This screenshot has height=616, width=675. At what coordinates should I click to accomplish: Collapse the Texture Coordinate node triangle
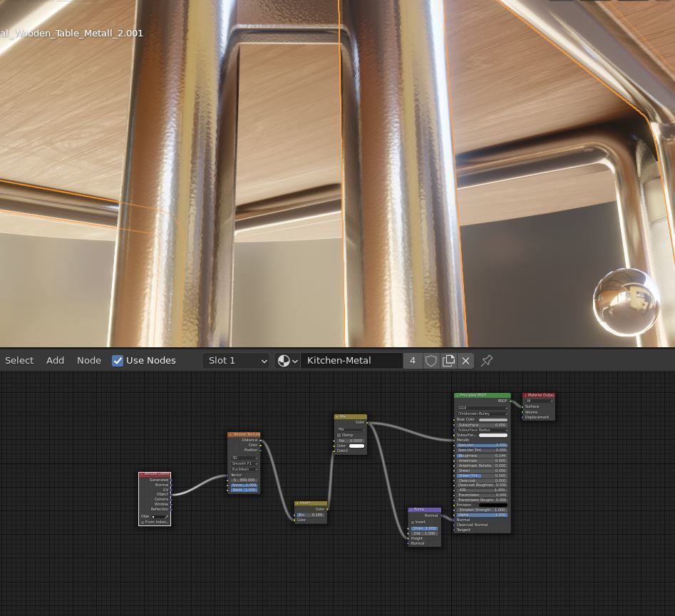coord(142,474)
